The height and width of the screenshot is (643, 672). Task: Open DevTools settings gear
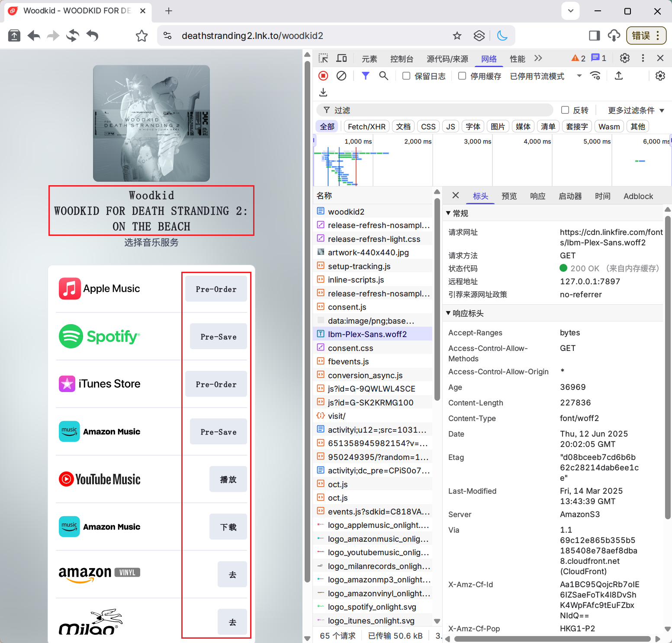pos(625,58)
